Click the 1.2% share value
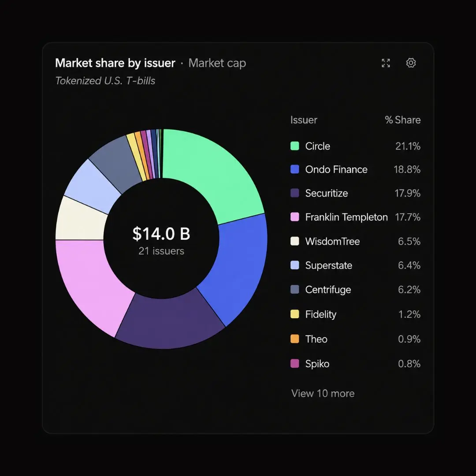 coord(409,314)
